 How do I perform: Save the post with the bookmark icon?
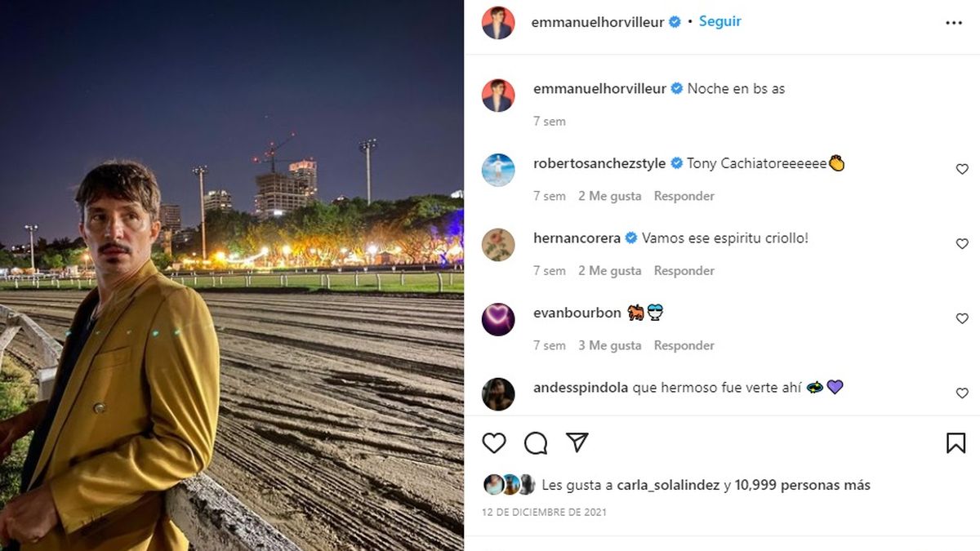pos(956,443)
